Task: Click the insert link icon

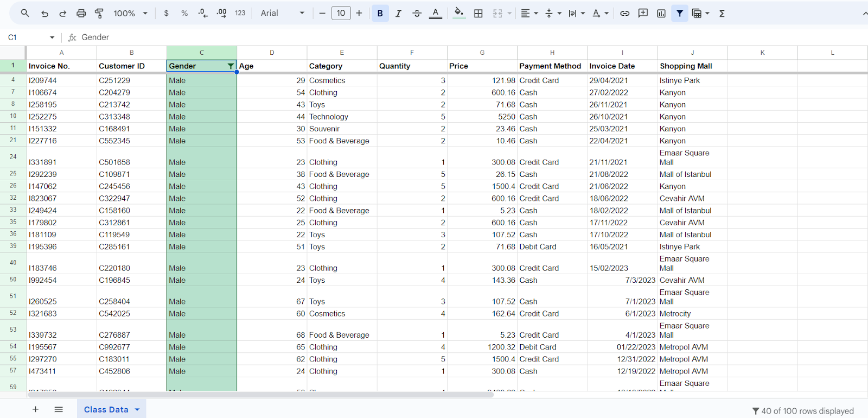Action: click(625, 13)
